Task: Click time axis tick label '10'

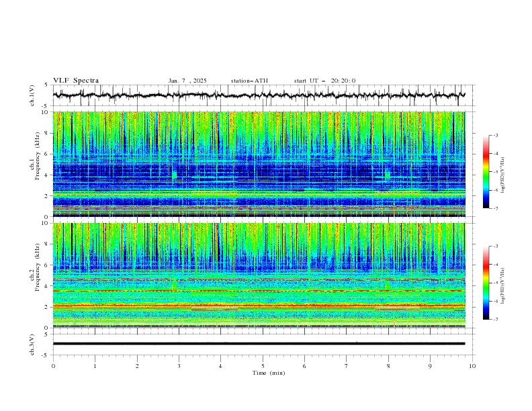Action: (472, 366)
